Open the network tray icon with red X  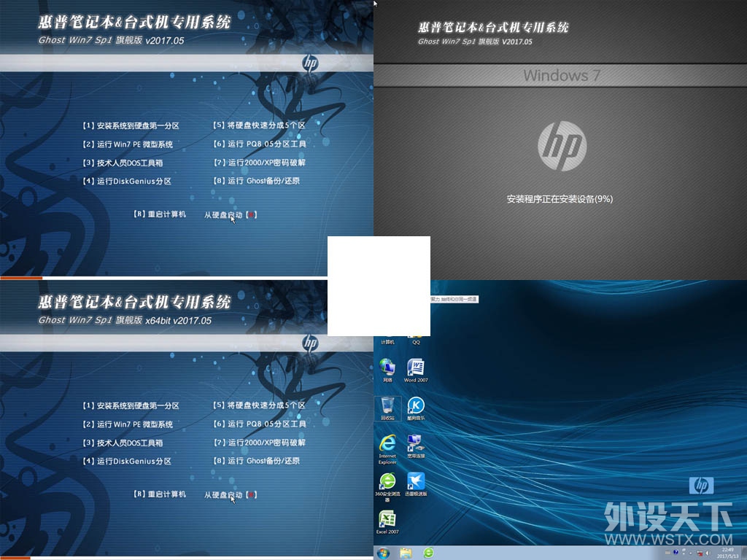point(700,553)
